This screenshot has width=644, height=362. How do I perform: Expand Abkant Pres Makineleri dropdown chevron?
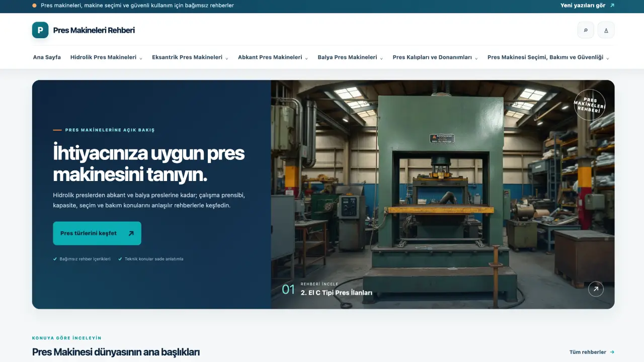coord(306,58)
